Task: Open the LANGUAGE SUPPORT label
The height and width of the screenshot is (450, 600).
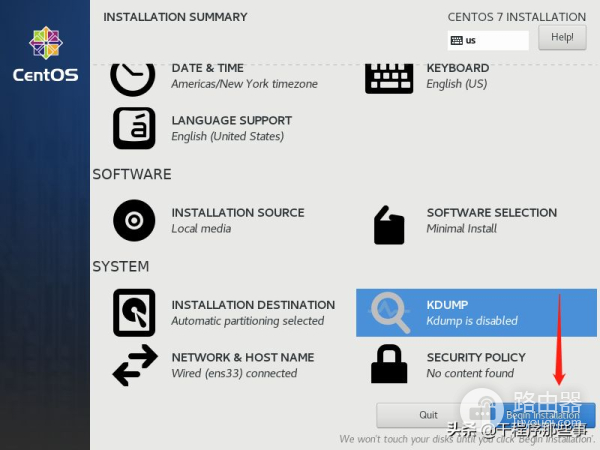Action: tap(232, 121)
